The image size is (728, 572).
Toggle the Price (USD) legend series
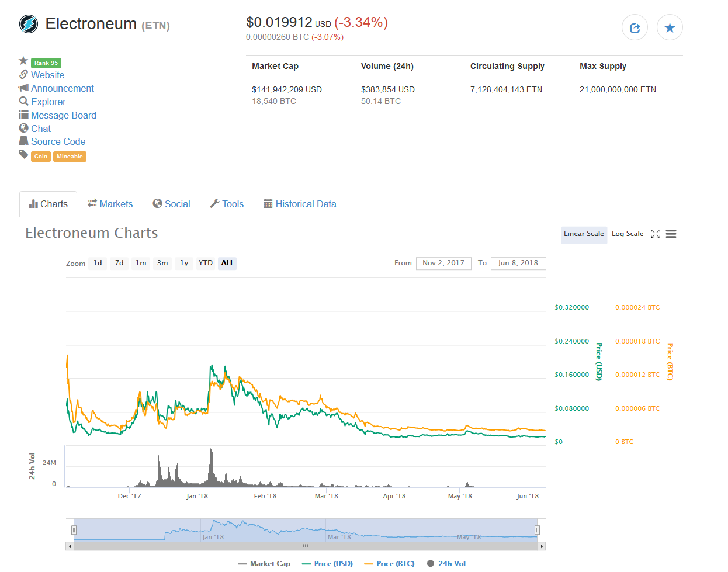click(327, 564)
